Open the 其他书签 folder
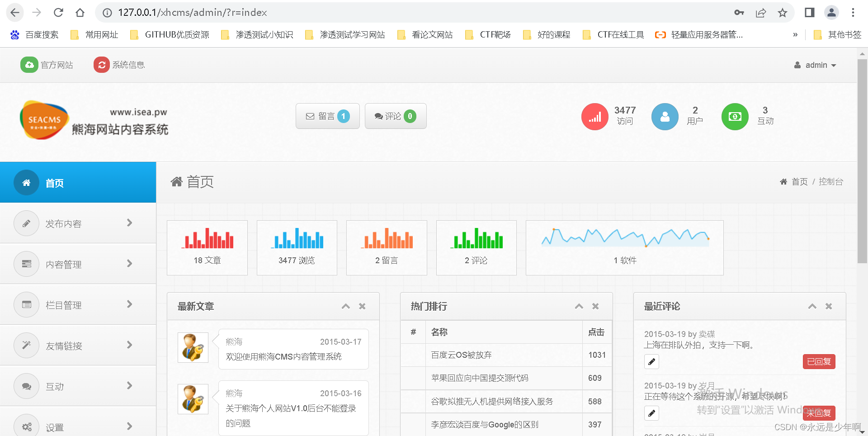The width and height of the screenshot is (868, 436). [837, 35]
